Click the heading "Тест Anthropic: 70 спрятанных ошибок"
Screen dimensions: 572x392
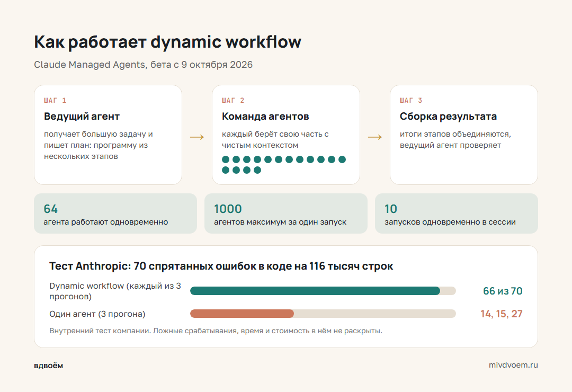[x=221, y=266]
